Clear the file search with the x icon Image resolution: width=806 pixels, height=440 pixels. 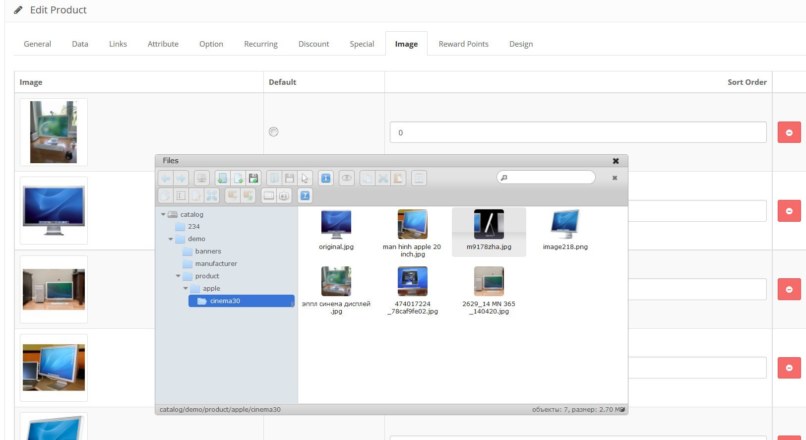[614, 177]
